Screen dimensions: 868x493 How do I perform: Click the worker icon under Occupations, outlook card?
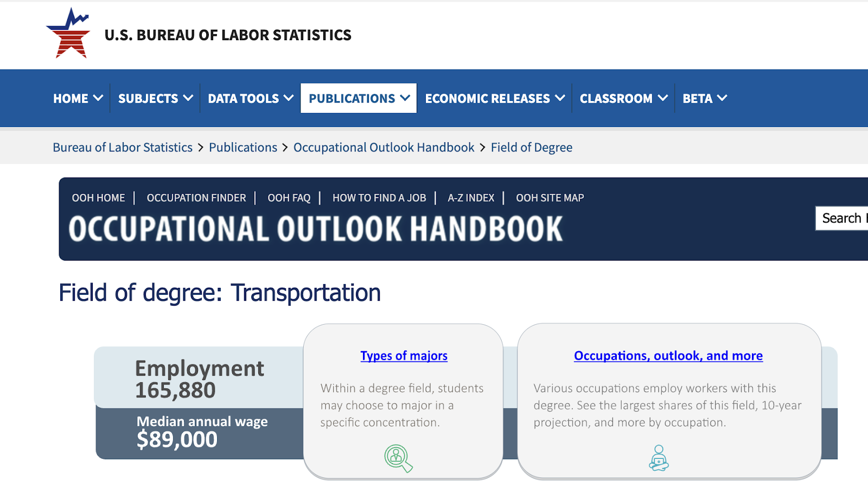click(659, 458)
